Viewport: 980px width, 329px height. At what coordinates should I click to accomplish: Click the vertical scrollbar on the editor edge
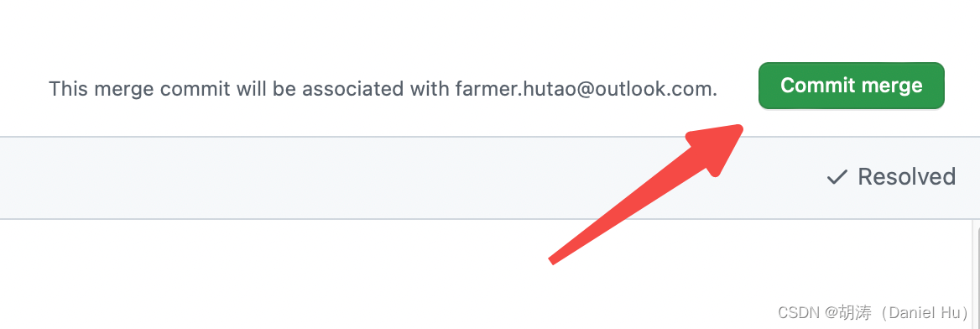click(977, 274)
